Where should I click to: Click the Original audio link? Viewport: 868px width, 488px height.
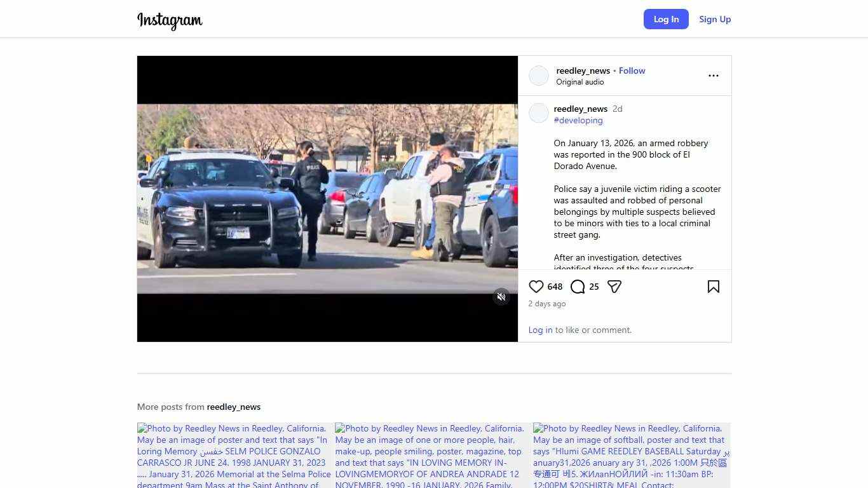click(x=580, y=82)
